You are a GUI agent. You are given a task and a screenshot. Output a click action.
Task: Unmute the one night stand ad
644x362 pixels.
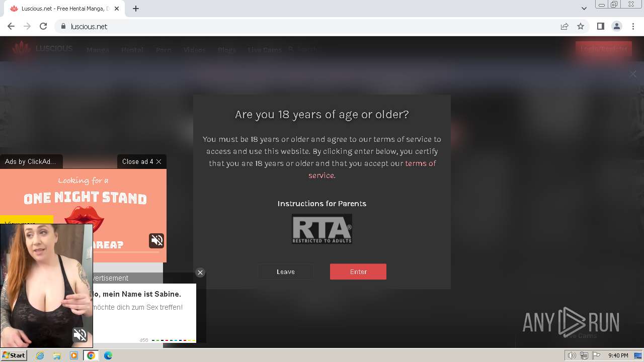156,240
